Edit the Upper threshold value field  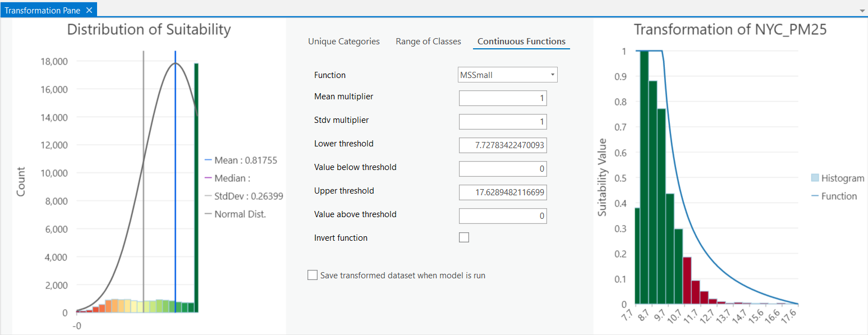(503, 193)
